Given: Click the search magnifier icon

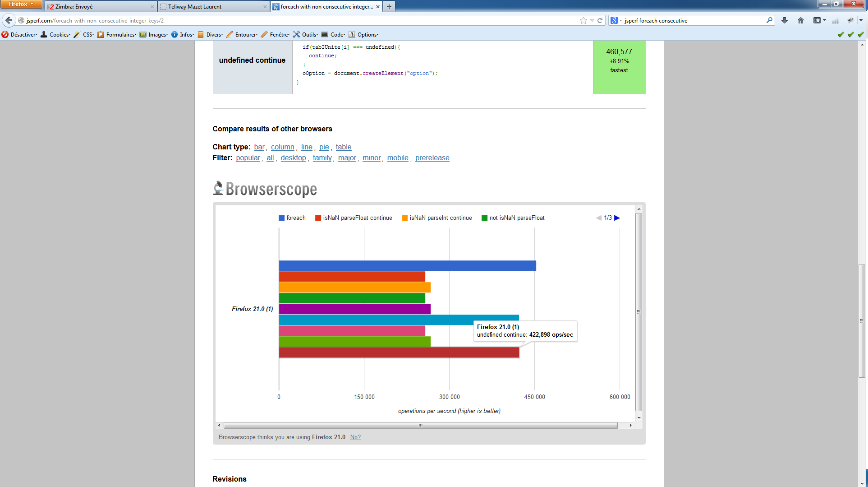Looking at the screenshot, I should (769, 20).
